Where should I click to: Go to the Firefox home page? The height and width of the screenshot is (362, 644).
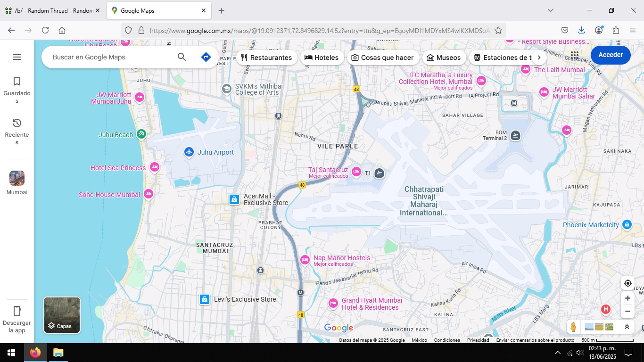click(x=62, y=30)
